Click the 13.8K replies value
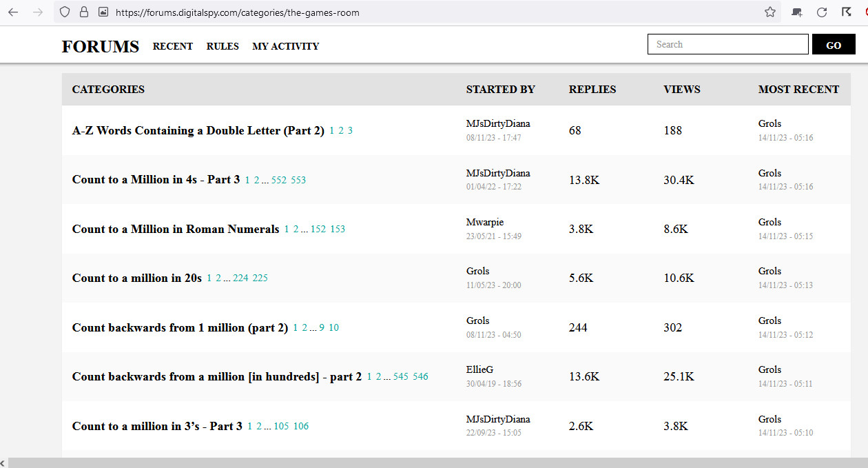The height and width of the screenshot is (468, 868). pos(584,180)
